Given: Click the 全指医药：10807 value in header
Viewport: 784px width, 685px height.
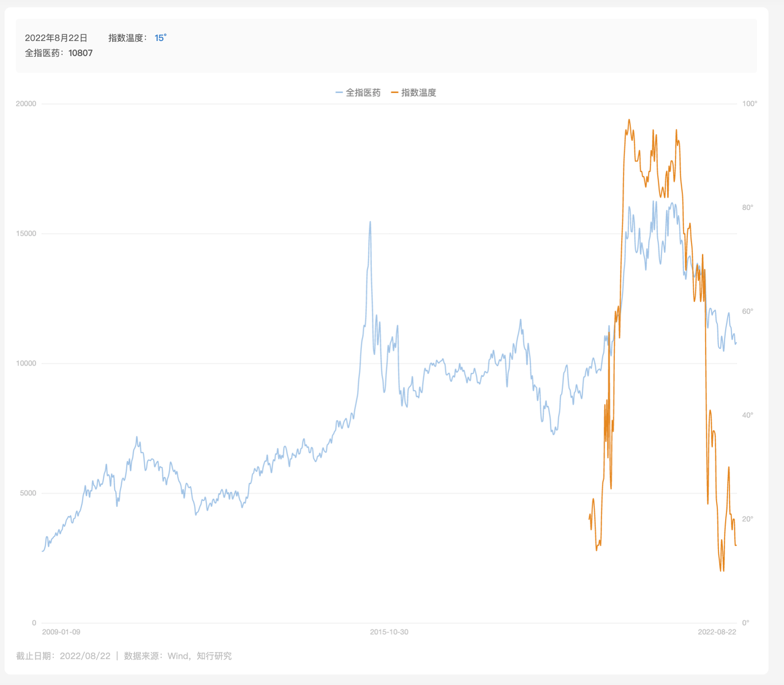Looking at the screenshot, I should (x=59, y=53).
